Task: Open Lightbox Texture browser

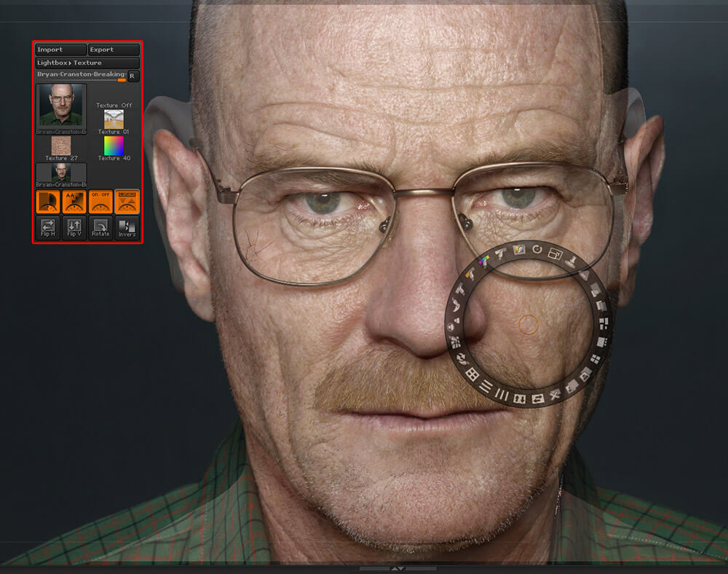Action: click(87, 63)
